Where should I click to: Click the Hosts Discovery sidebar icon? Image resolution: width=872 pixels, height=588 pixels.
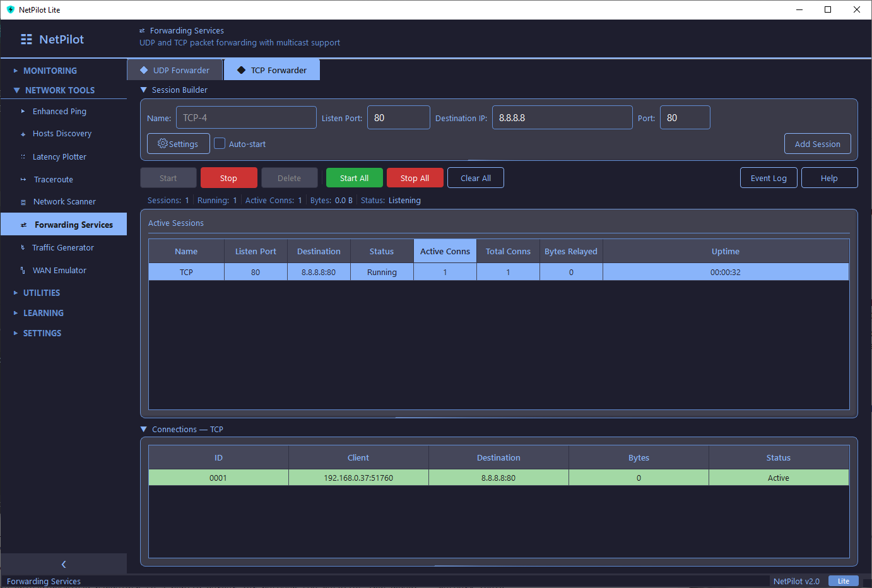[23, 134]
